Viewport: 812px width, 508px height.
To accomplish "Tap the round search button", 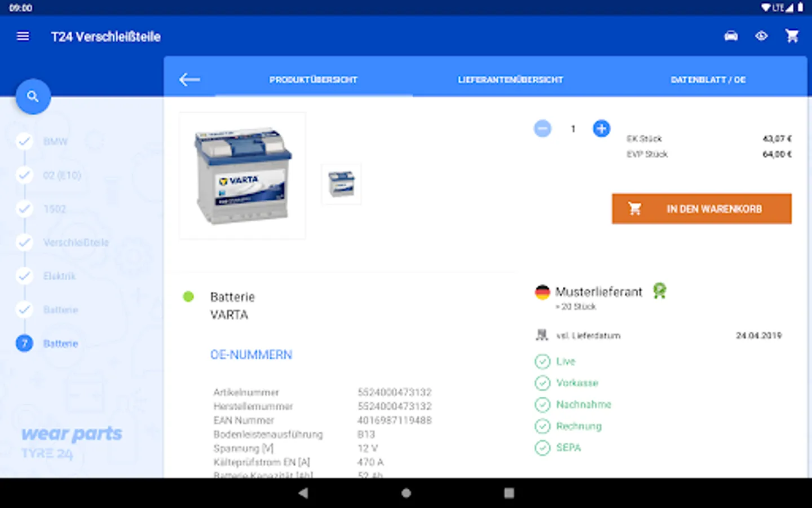I will pyautogui.click(x=33, y=97).
